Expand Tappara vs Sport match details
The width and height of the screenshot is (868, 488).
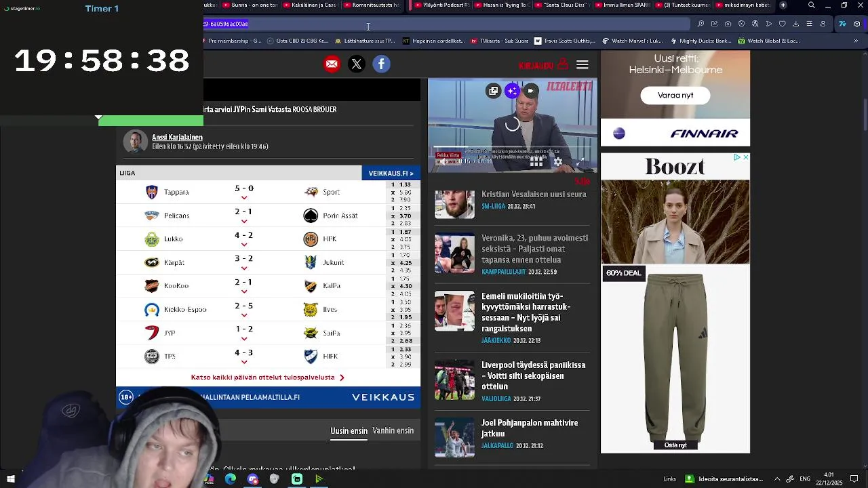pyautogui.click(x=243, y=198)
